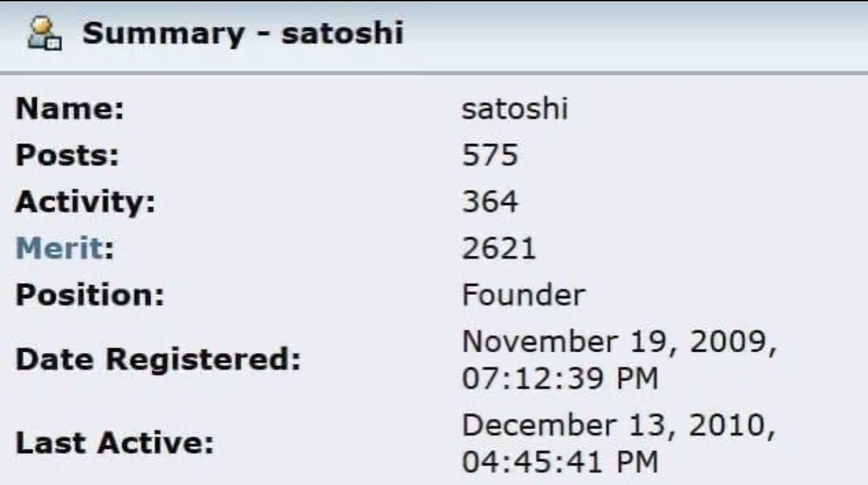Image resolution: width=868 pixels, height=485 pixels.
Task: Click the Posts label
Action: [x=67, y=156]
